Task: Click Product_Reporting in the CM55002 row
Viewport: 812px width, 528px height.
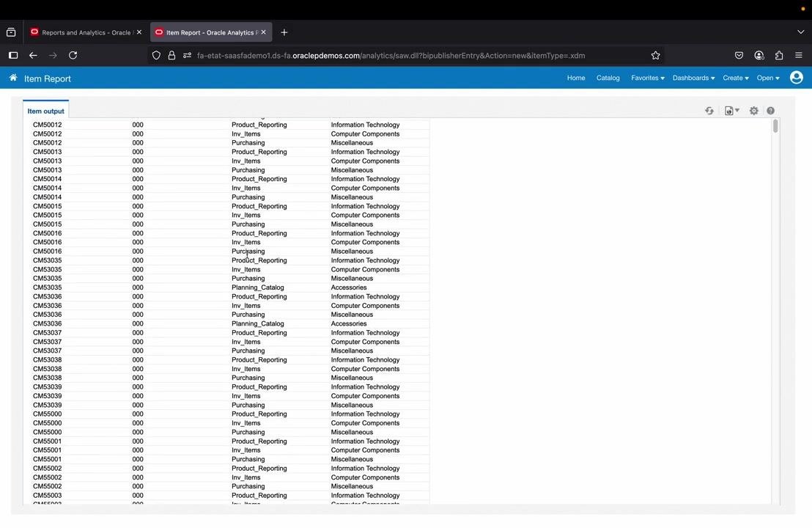Action: pyautogui.click(x=259, y=469)
